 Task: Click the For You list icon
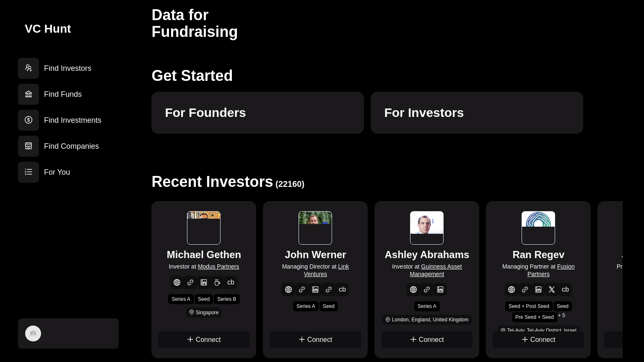click(29, 172)
